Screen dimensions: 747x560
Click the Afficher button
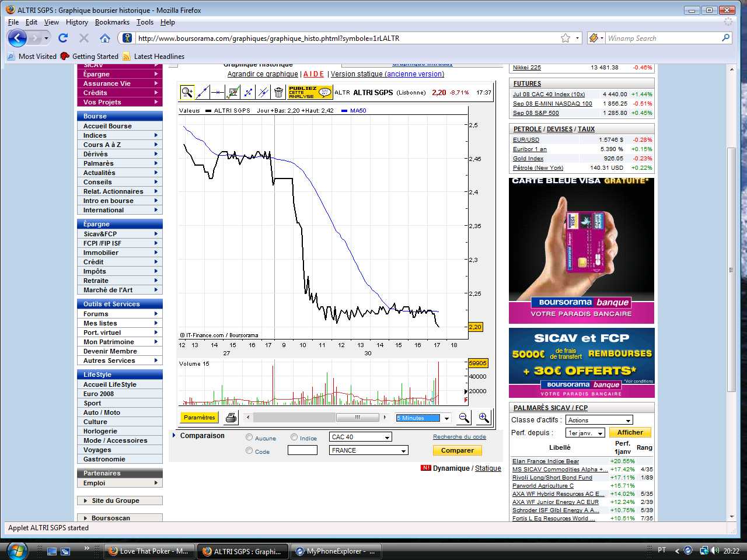pyautogui.click(x=630, y=432)
